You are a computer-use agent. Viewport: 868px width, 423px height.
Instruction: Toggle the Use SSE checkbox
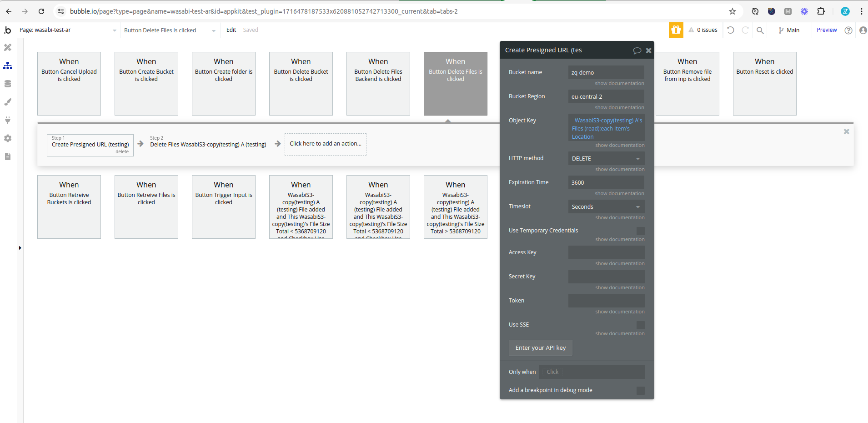(641, 325)
